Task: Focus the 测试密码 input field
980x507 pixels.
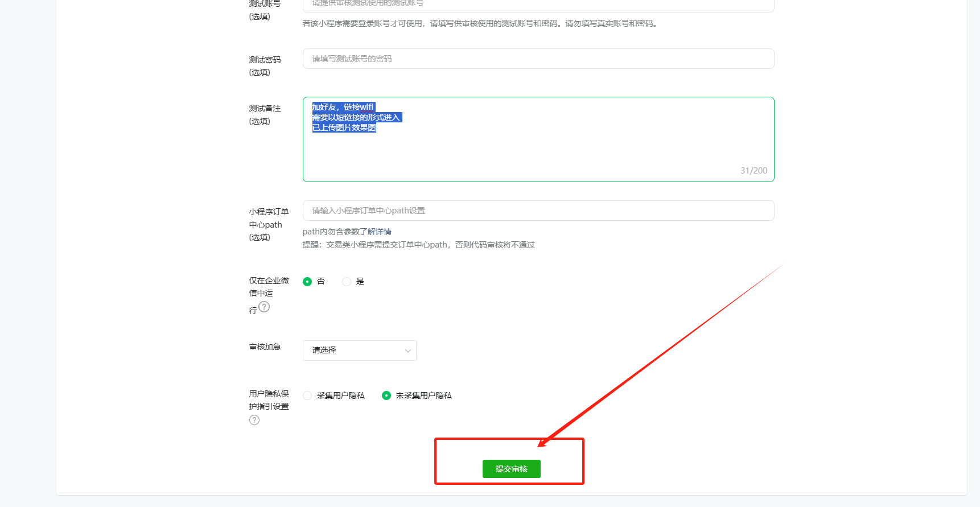Action: point(538,59)
